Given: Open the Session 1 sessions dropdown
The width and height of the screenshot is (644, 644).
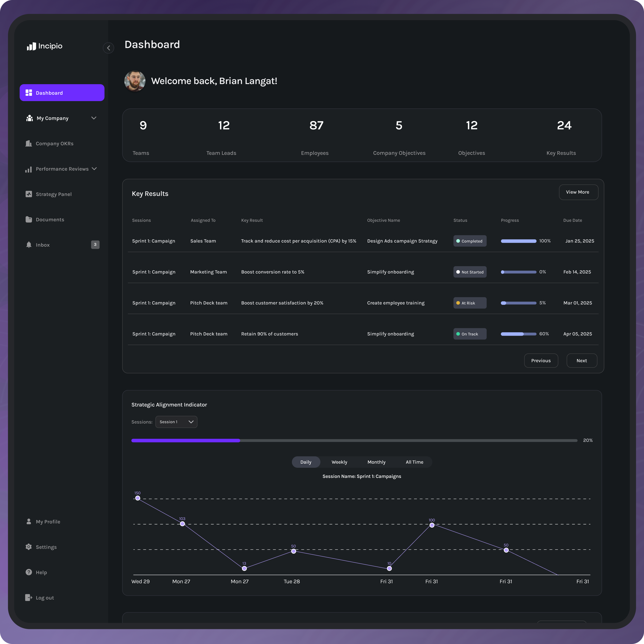Looking at the screenshot, I should (x=176, y=422).
